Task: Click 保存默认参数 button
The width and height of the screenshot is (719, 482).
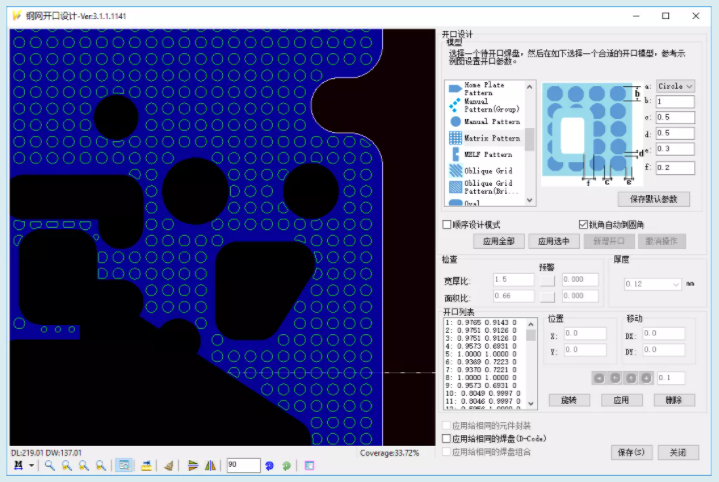Action: click(x=653, y=199)
